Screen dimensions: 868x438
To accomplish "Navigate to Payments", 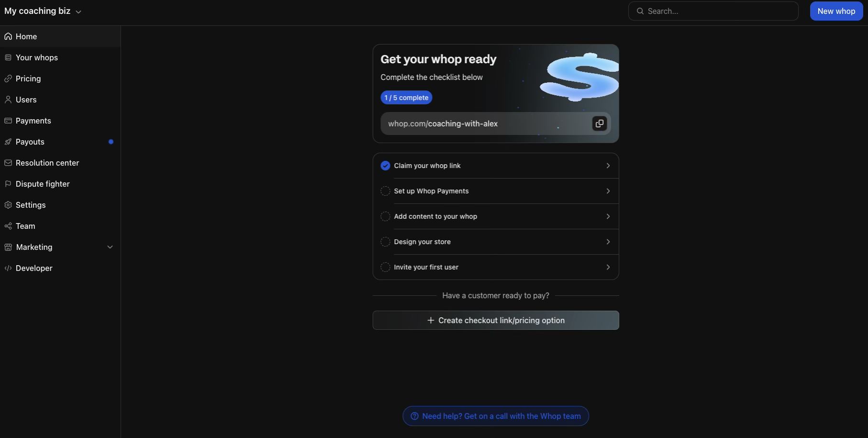I will tap(60, 121).
